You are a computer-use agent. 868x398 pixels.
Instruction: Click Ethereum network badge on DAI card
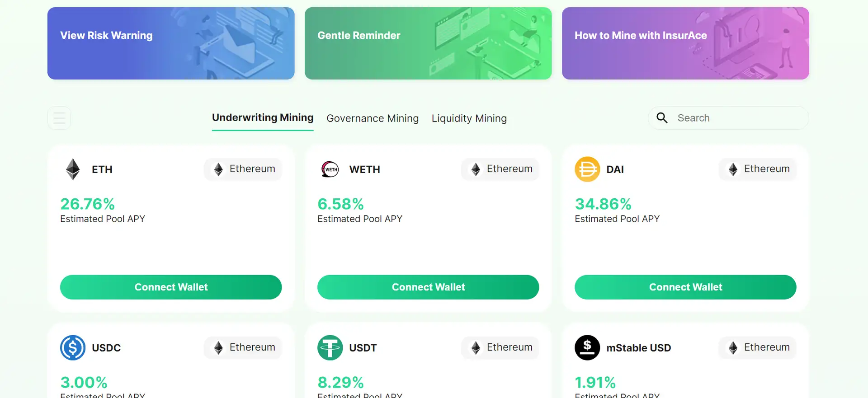click(758, 169)
